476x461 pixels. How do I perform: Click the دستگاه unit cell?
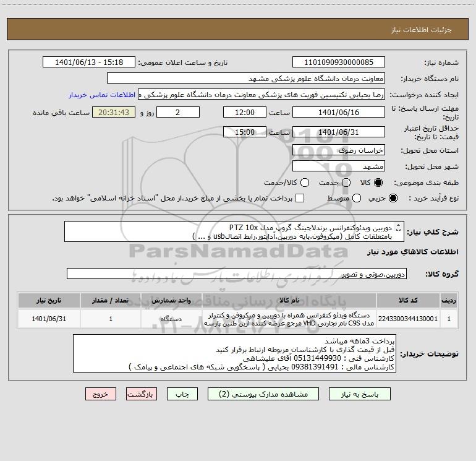[x=171, y=319]
